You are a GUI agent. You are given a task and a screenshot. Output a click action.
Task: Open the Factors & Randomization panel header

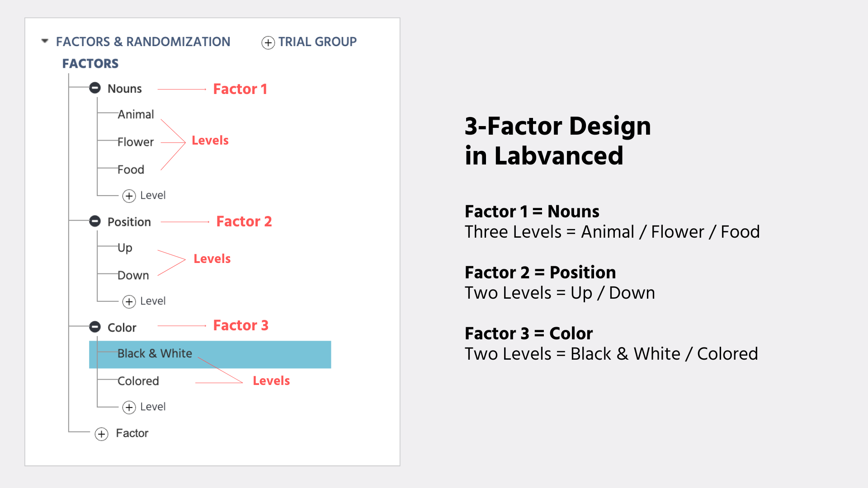[143, 41]
